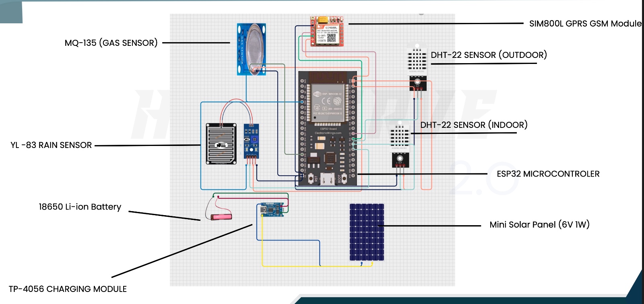Click the ESP-WROOM-32 metal shield chip

pos(328,104)
